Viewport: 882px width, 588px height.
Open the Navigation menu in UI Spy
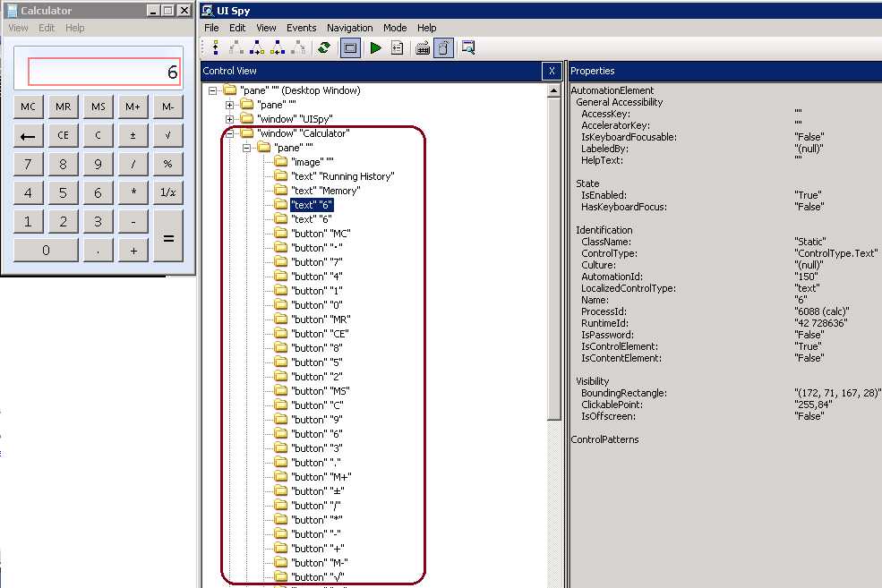(350, 28)
